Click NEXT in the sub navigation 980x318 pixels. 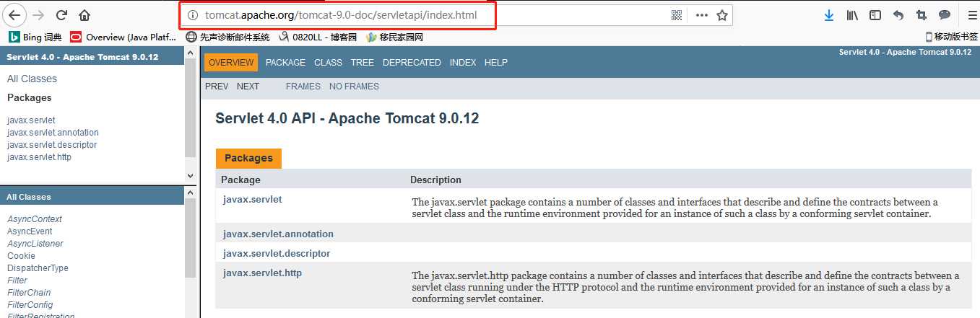coord(248,87)
